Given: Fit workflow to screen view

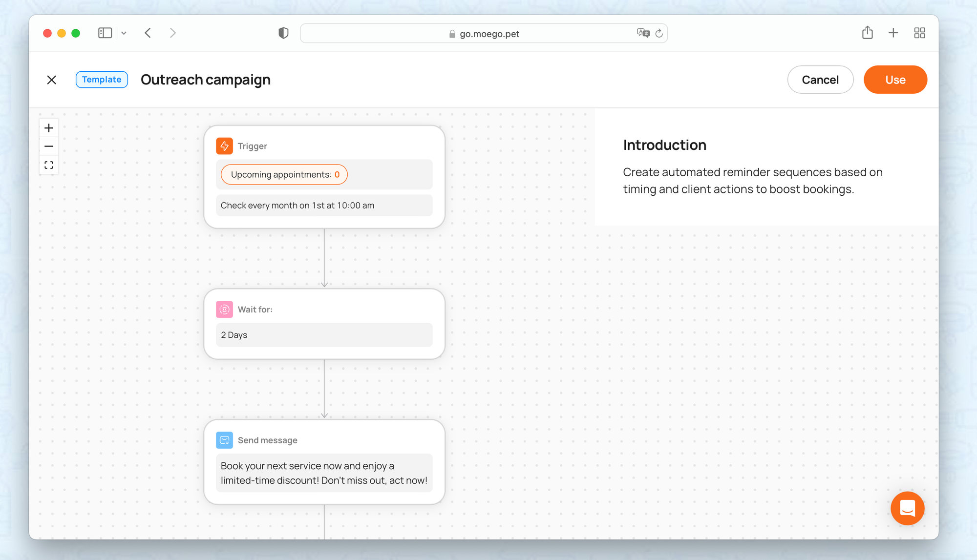Looking at the screenshot, I should (49, 165).
